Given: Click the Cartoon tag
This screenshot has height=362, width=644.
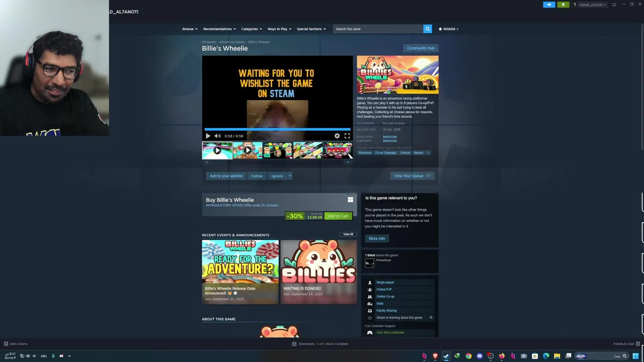Looking at the screenshot, I should point(405,153).
